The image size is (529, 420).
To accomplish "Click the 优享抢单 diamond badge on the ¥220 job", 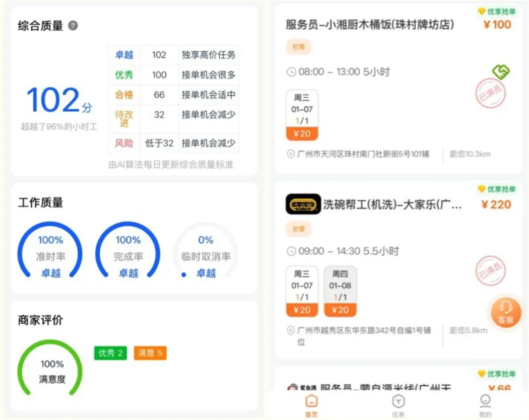I will coord(496,188).
